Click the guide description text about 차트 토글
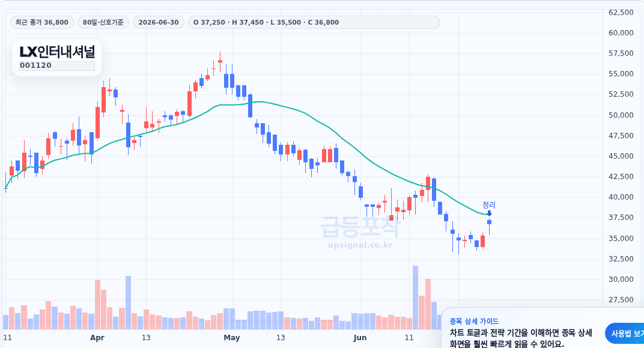 tap(521, 338)
